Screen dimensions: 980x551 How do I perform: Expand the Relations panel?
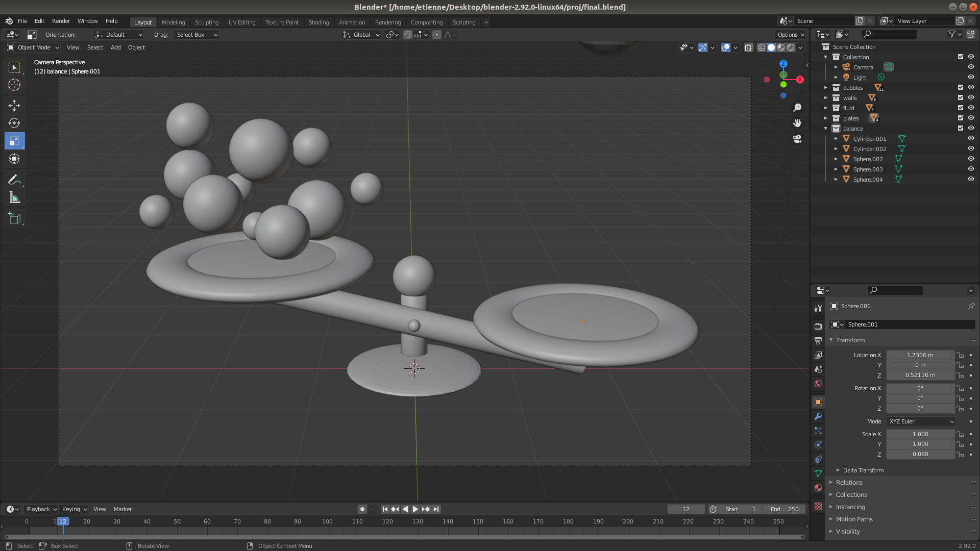pyautogui.click(x=849, y=482)
